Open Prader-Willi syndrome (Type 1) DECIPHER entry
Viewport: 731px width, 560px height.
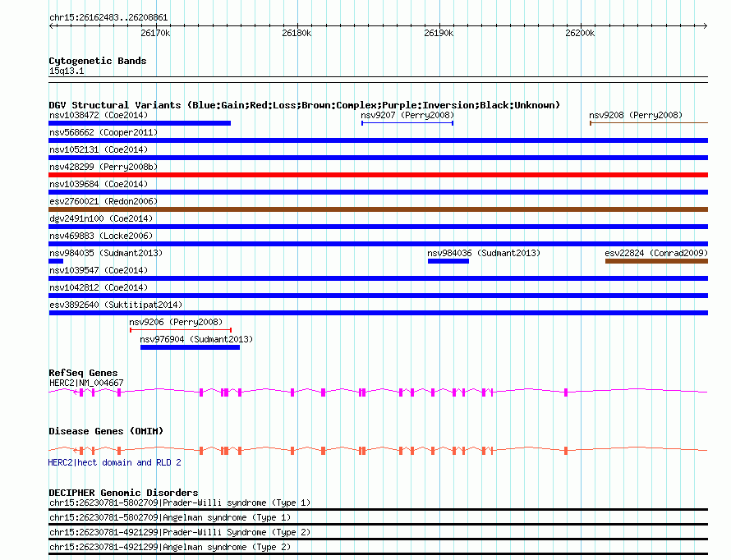pyautogui.click(x=180, y=503)
